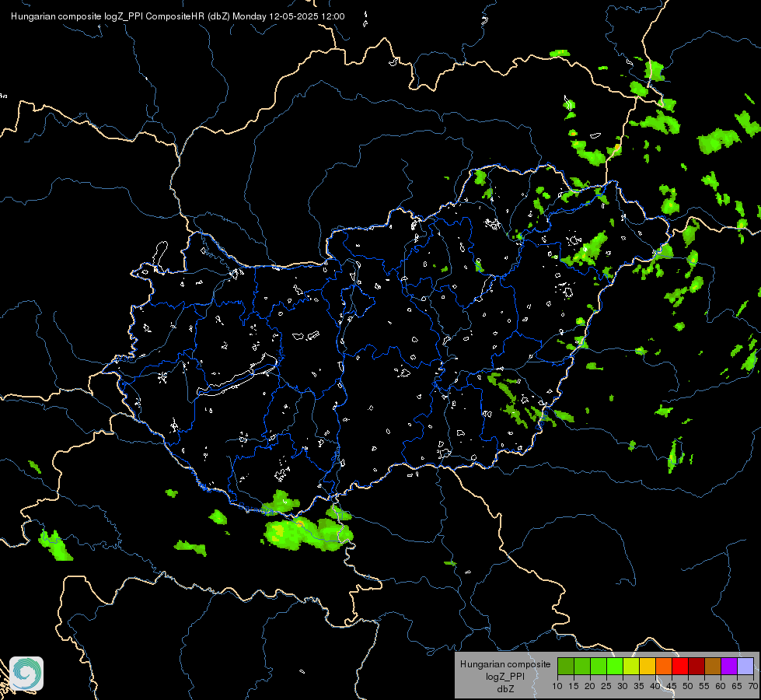Click the yellow-green 30-35 dBZ swatch
Screen dimensions: 761x700
pos(631,666)
